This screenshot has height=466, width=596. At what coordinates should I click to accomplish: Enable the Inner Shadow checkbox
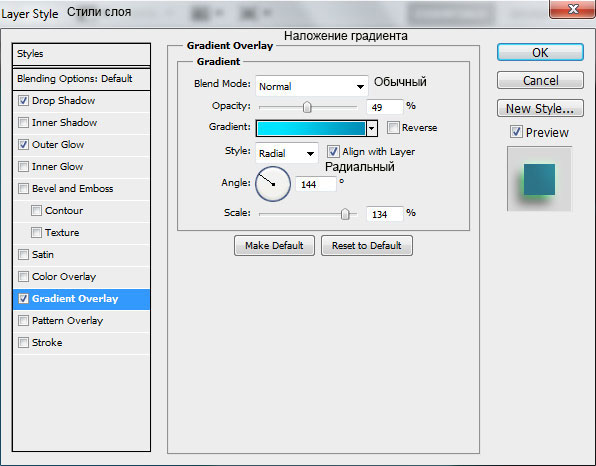click(23, 123)
